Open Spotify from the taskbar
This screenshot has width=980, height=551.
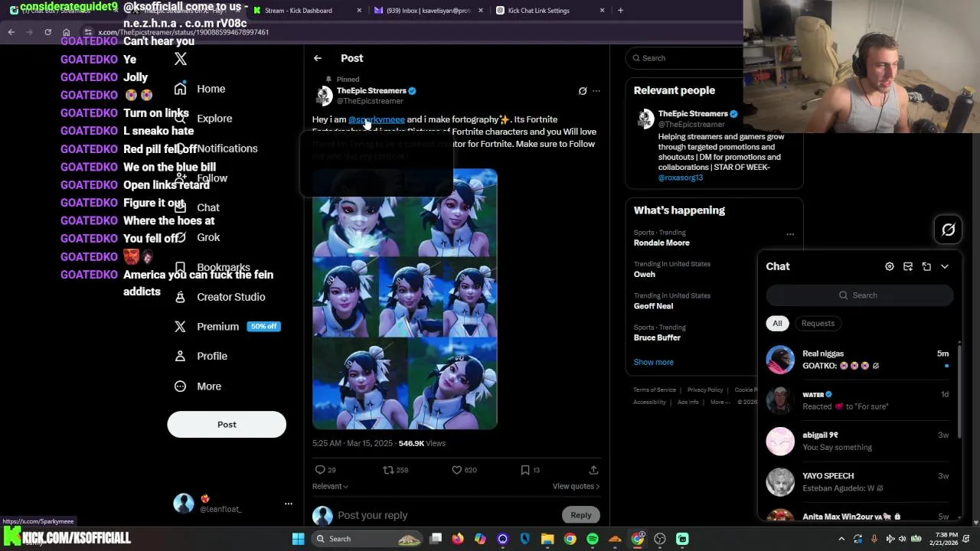[593, 539]
